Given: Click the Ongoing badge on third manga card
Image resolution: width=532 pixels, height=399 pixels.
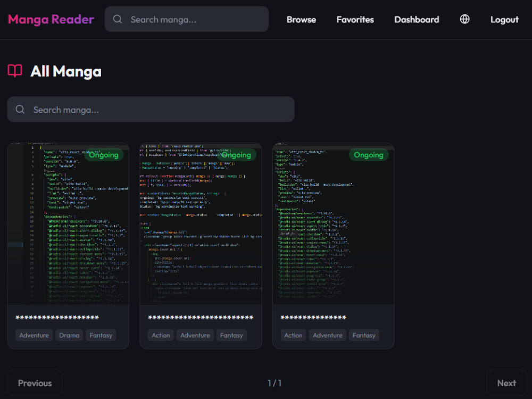Looking at the screenshot, I should click(x=369, y=155).
